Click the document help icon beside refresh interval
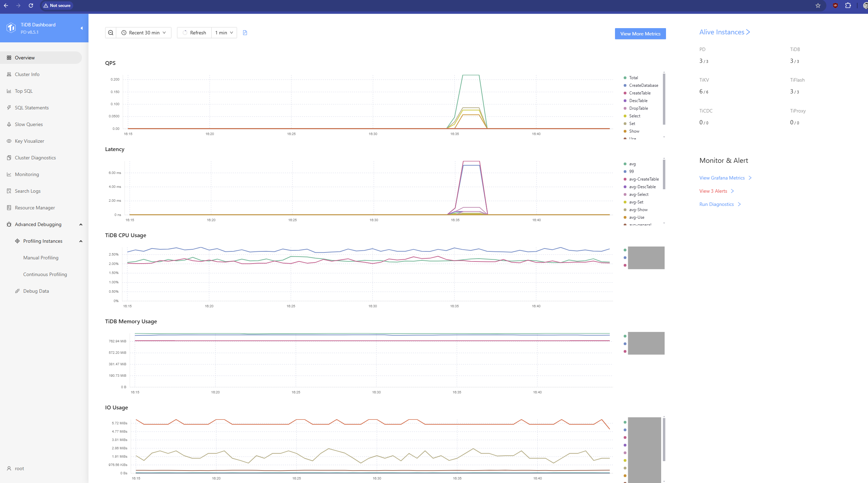Screen dimensions: 868x483 (x=245, y=33)
